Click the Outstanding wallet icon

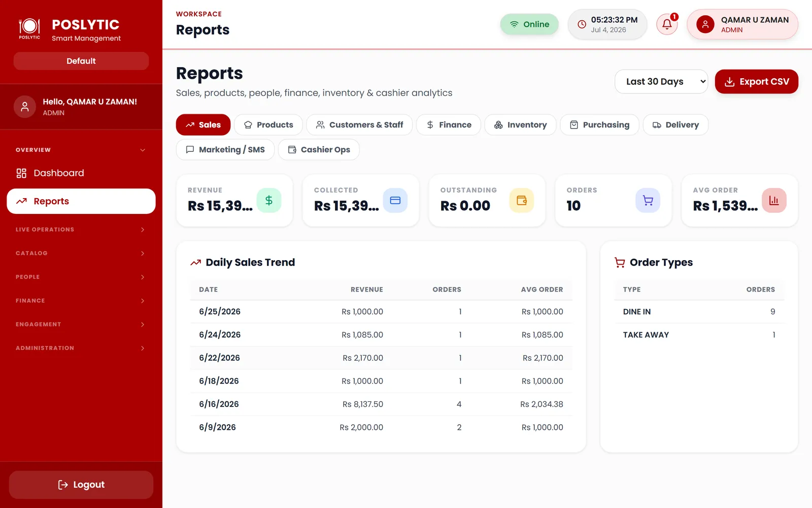[522, 200]
